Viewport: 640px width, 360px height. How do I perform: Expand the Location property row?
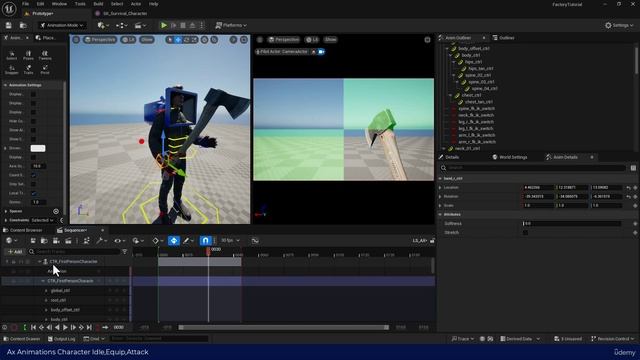440,188
